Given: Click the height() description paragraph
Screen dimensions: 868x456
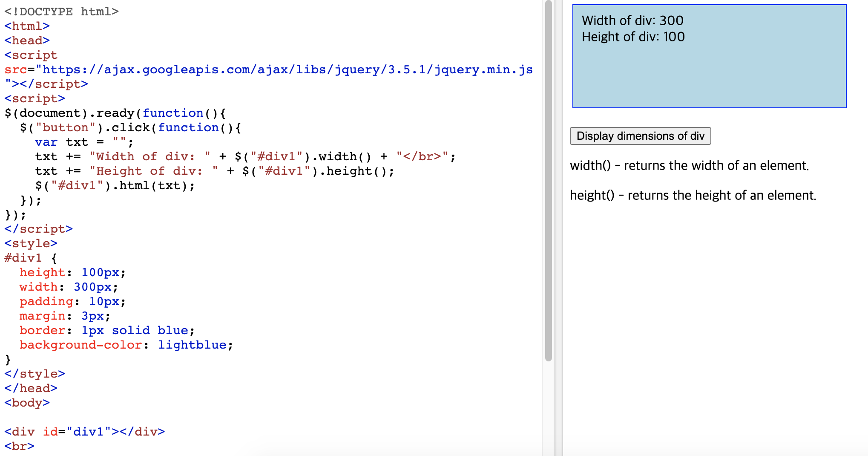Looking at the screenshot, I should click(x=693, y=195).
